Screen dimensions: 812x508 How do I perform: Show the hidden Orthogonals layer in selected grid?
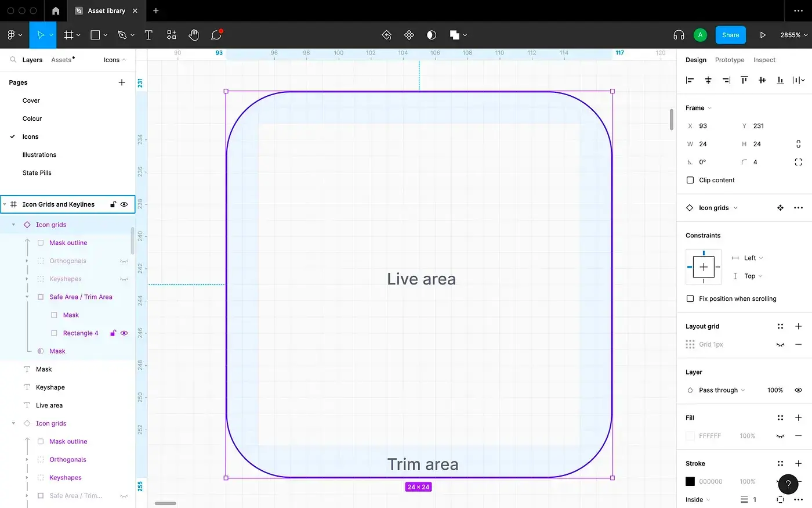124,261
